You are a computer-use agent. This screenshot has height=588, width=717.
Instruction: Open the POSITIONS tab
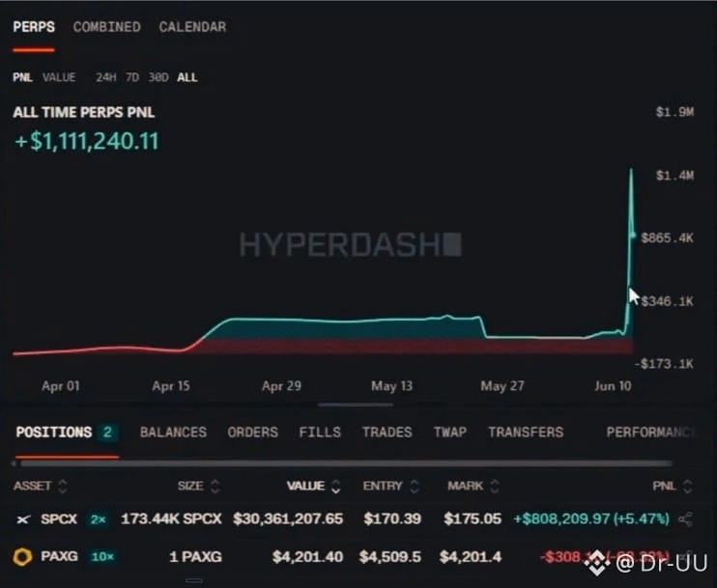(54, 433)
